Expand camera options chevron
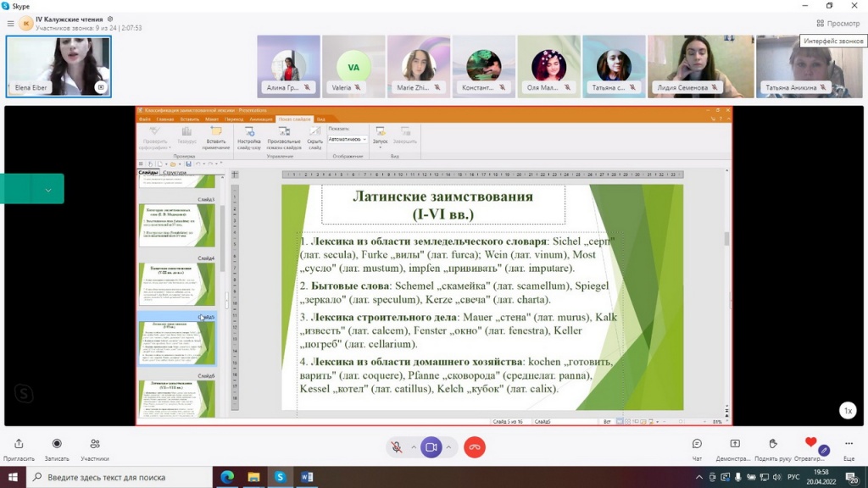 pos(448,447)
